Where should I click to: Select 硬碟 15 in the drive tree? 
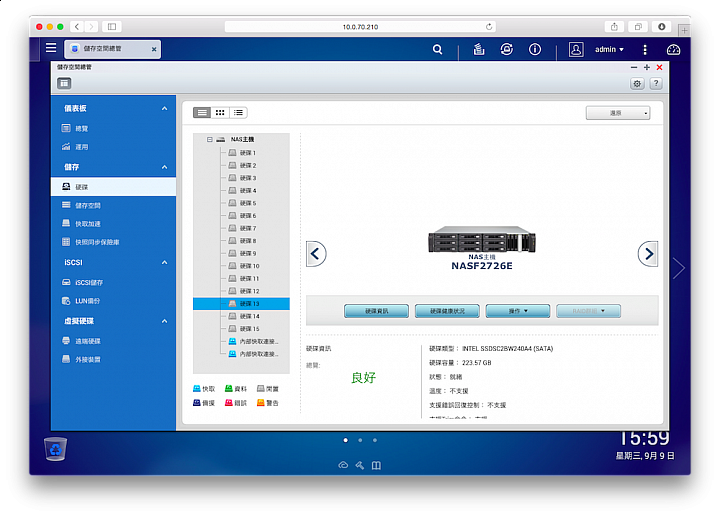[242, 329]
